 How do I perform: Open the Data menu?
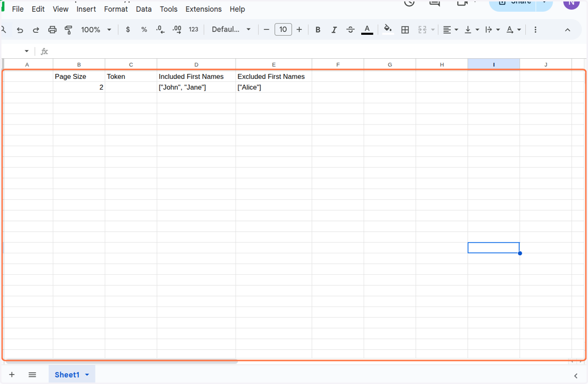click(144, 9)
